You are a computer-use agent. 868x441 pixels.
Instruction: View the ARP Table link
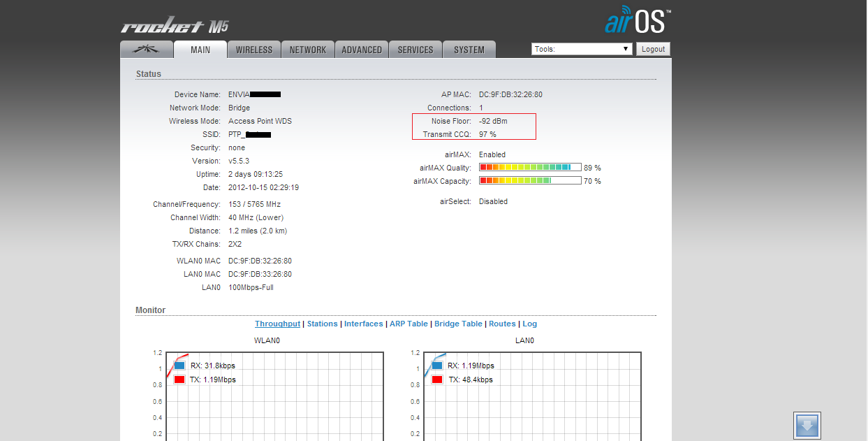pos(409,324)
